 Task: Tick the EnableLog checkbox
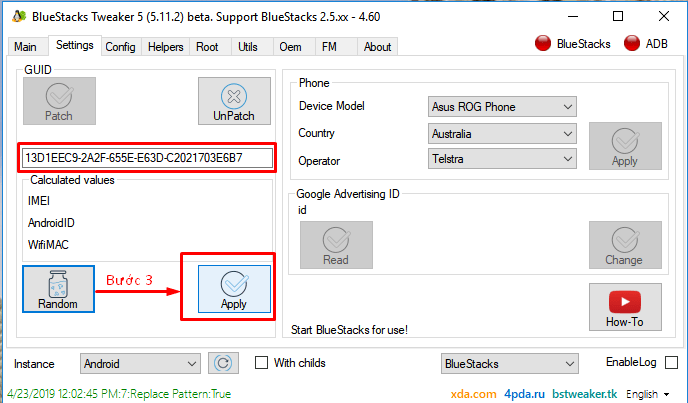click(671, 363)
